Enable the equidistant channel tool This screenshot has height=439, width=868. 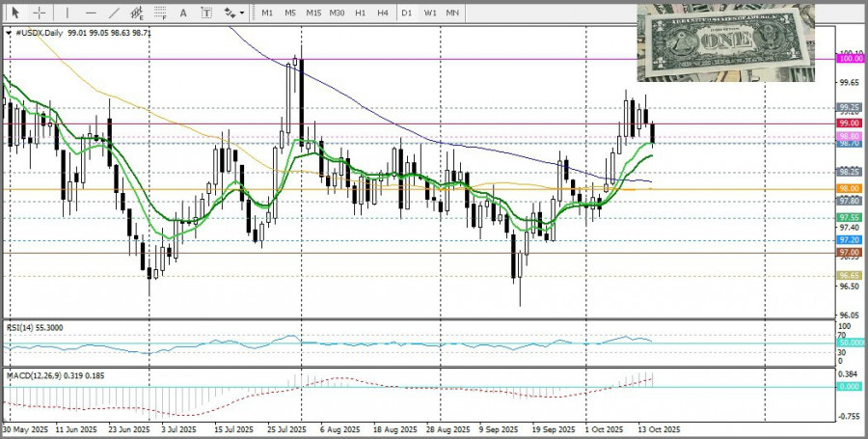[x=137, y=14]
